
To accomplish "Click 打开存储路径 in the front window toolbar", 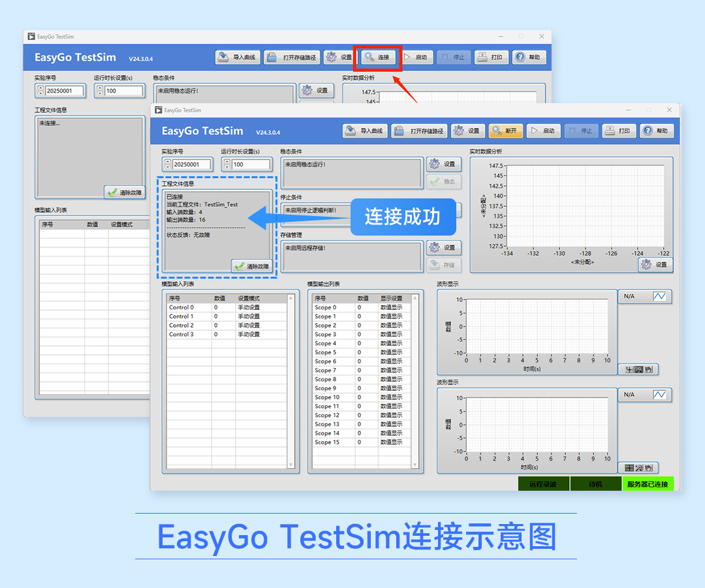I will tap(420, 131).
